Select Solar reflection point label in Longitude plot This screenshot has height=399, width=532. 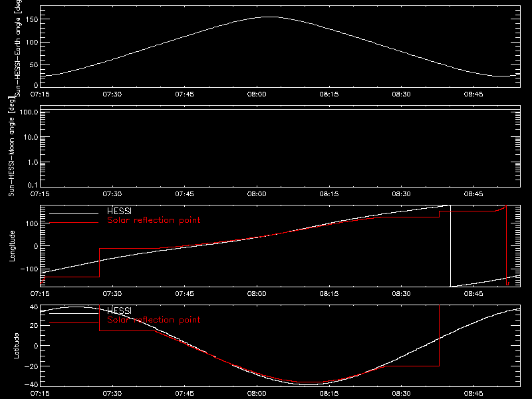pyautogui.click(x=154, y=220)
